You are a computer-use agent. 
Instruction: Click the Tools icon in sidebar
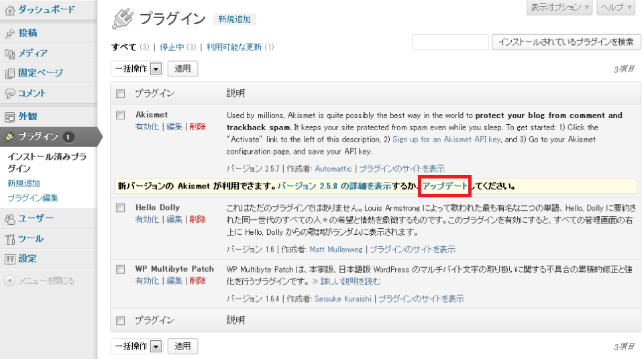coord(9,238)
